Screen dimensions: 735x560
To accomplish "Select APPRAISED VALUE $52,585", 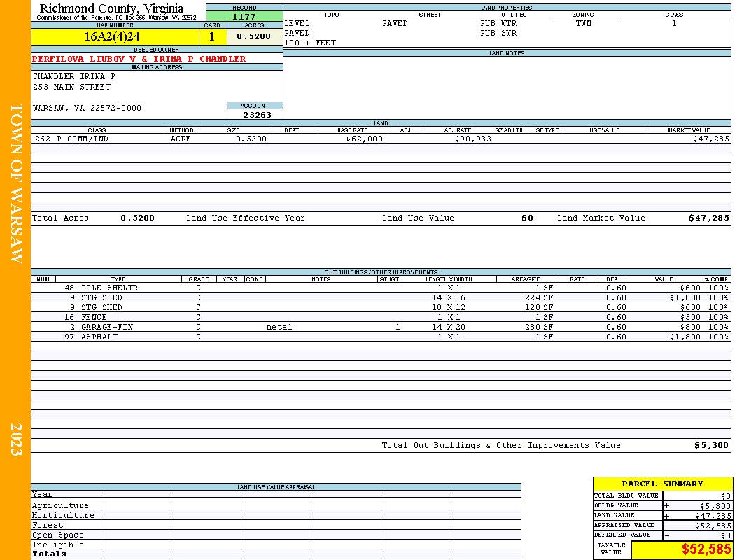I will (x=713, y=526).
